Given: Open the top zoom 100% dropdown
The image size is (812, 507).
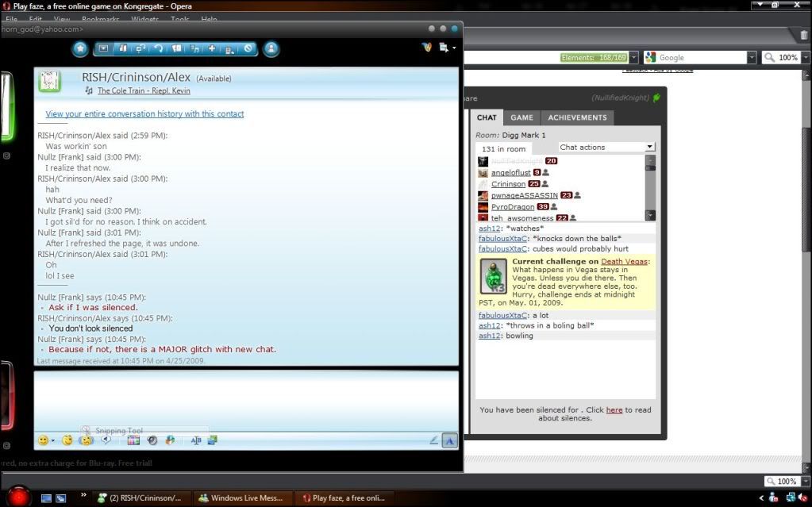Looking at the screenshot, I should tap(806, 57).
